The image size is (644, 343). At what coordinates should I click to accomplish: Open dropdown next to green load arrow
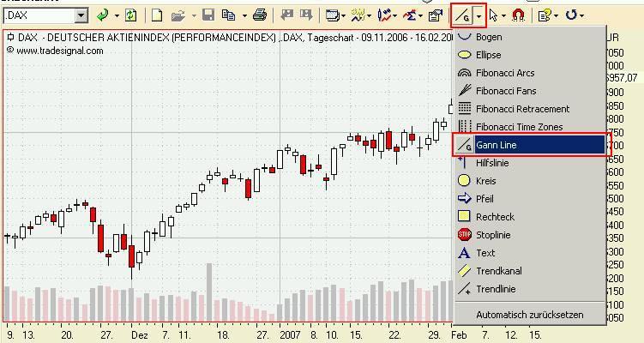tap(117, 16)
